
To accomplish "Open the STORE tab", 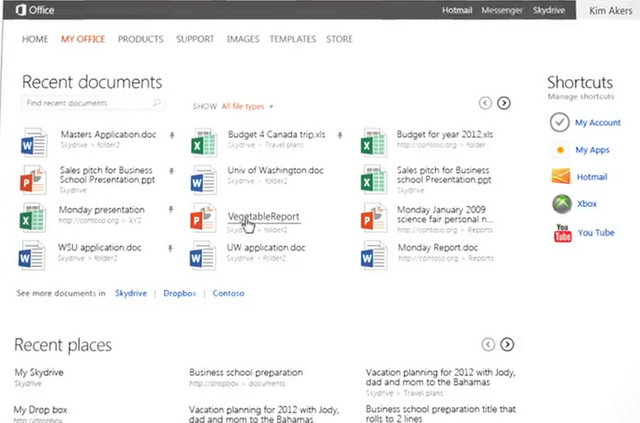I will coord(339,39).
